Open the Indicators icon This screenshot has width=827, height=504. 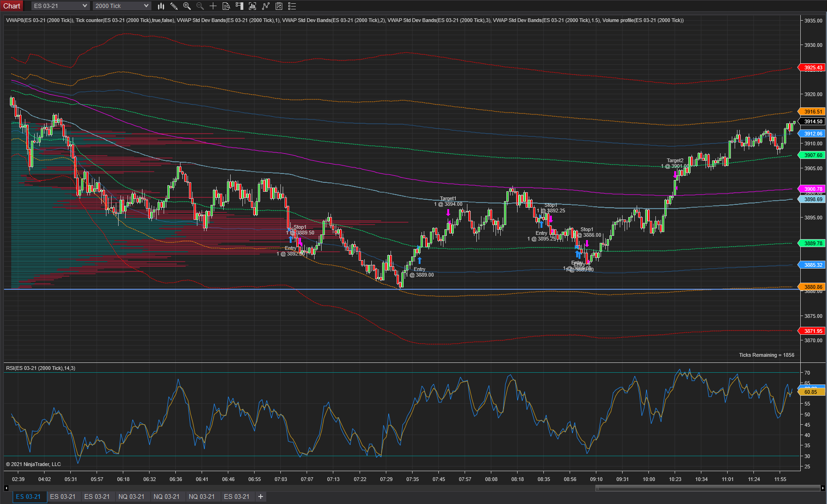click(x=266, y=6)
